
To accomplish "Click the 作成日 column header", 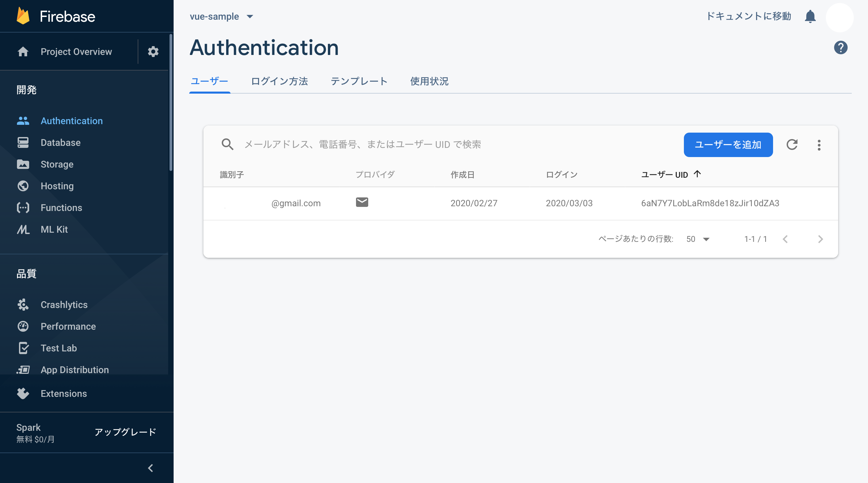I will pyautogui.click(x=462, y=175).
